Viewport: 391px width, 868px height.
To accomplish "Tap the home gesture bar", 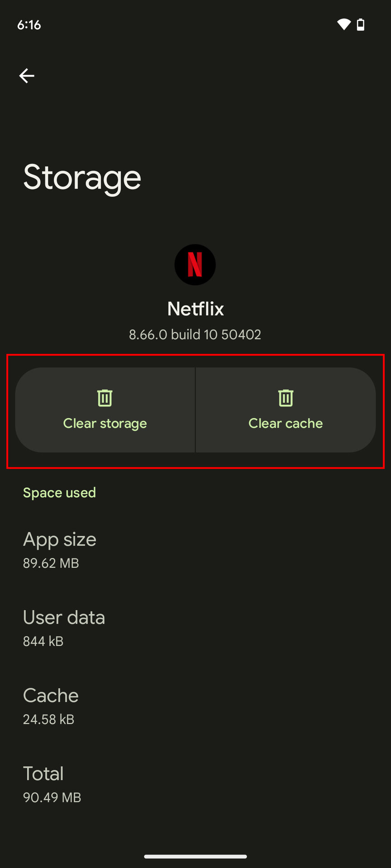I will pyautogui.click(x=195, y=856).
